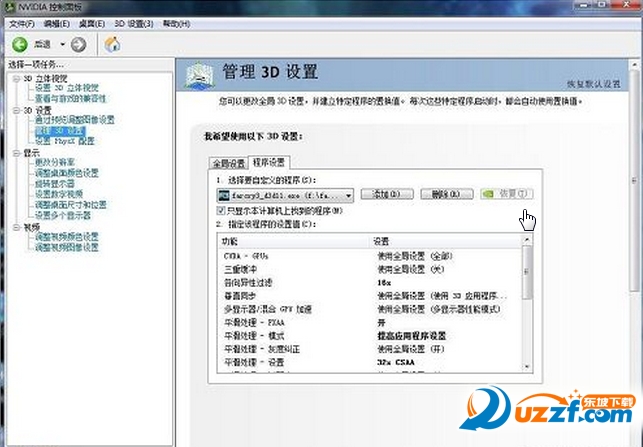Click the 恢复默认设置 link in header
The height and width of the screenshot is (447, 643).
coord(594,84)
